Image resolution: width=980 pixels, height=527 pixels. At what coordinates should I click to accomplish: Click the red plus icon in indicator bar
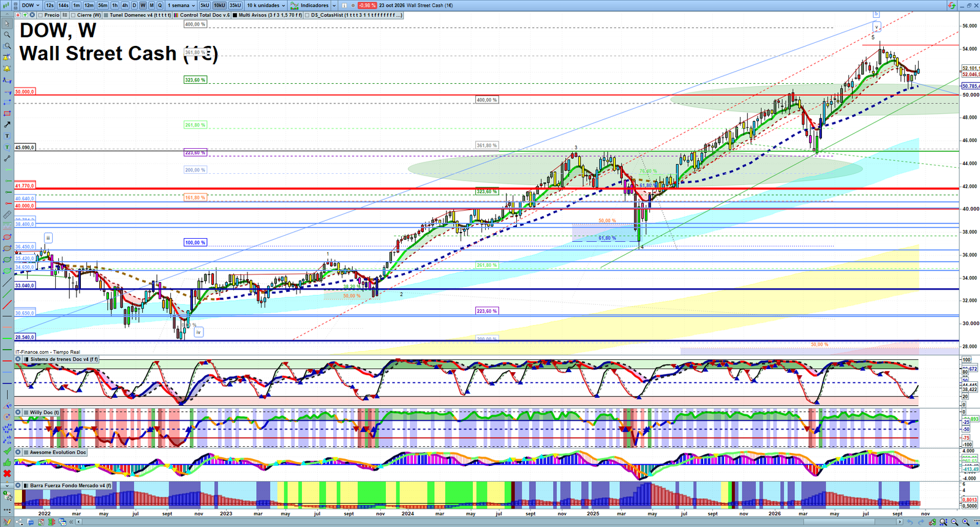(x=18, y=15)
